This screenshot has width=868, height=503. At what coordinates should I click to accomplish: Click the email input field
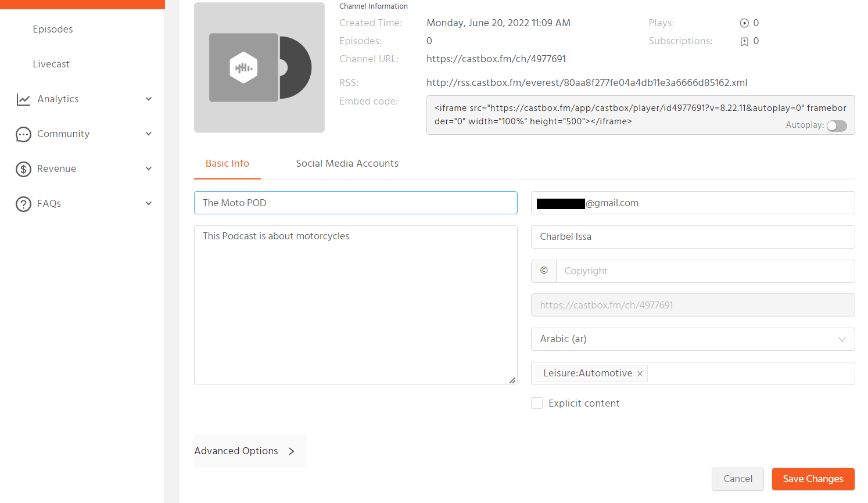(x=693, y=203)
